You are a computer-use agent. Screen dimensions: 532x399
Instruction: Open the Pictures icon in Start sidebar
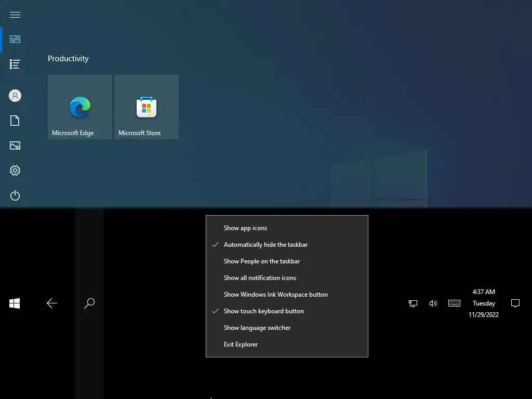[15, 145]
